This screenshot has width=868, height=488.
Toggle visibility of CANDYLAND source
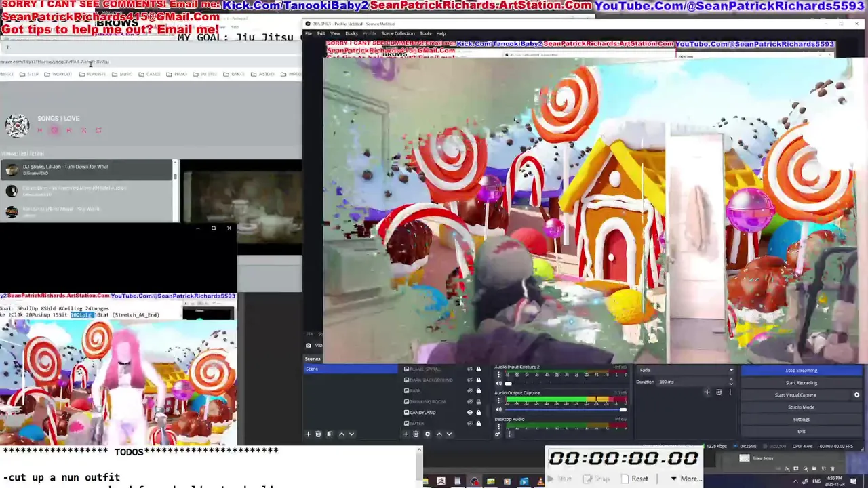(469, 412)
